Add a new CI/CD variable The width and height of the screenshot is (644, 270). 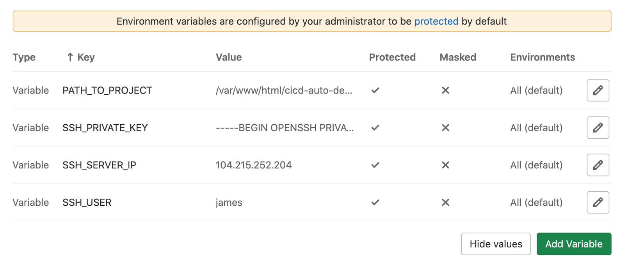tap(574, 244)
